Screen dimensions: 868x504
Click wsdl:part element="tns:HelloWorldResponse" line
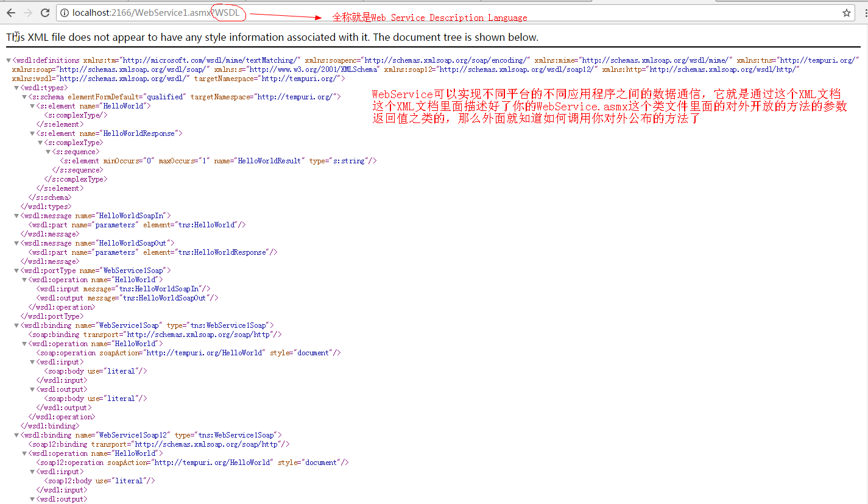click(x=153, y=252)
